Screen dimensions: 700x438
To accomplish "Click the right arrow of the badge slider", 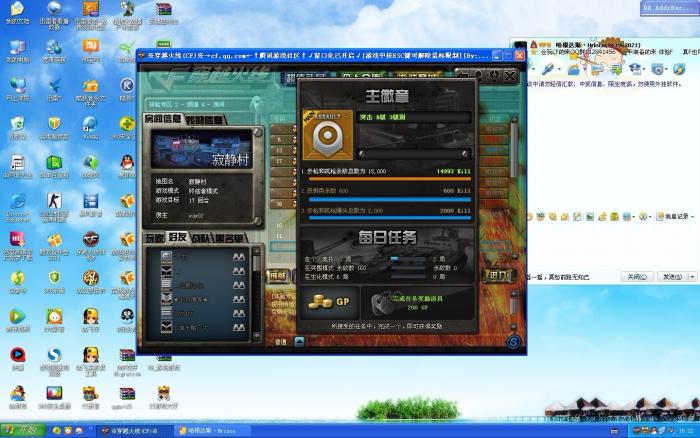I will (x=465, y=154).
